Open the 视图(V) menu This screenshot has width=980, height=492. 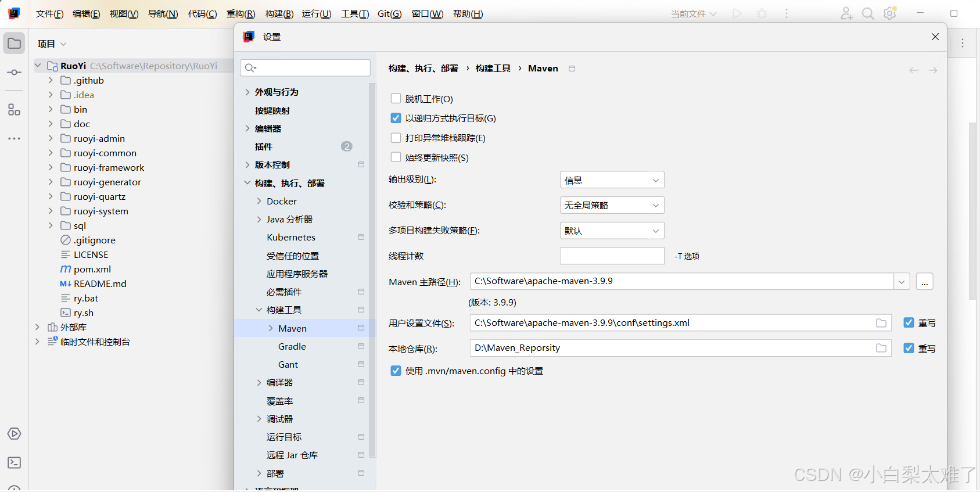point(124,14)
